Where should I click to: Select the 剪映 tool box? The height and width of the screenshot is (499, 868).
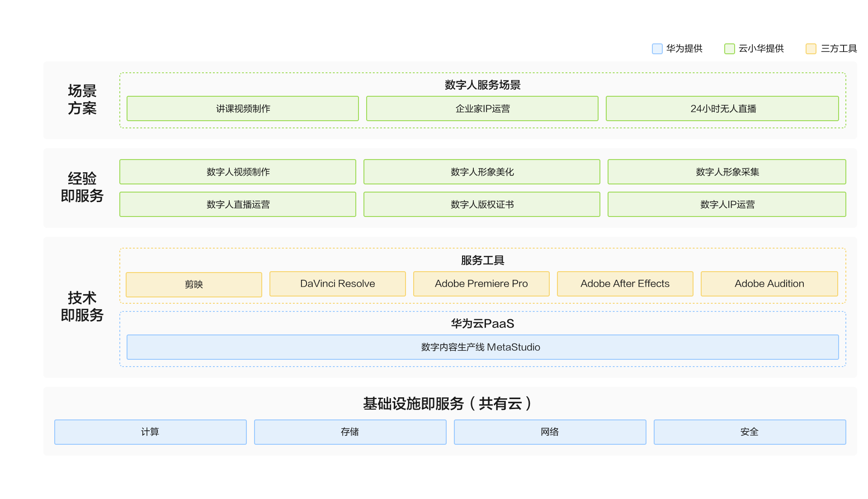(x=194, y=285)
